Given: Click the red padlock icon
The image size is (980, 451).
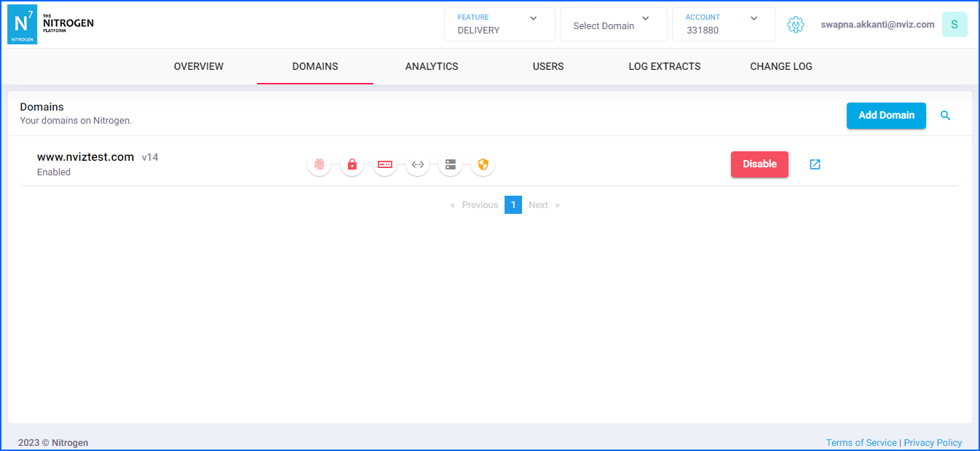Looking at the screenshot, I should click(x=352, y=165).
